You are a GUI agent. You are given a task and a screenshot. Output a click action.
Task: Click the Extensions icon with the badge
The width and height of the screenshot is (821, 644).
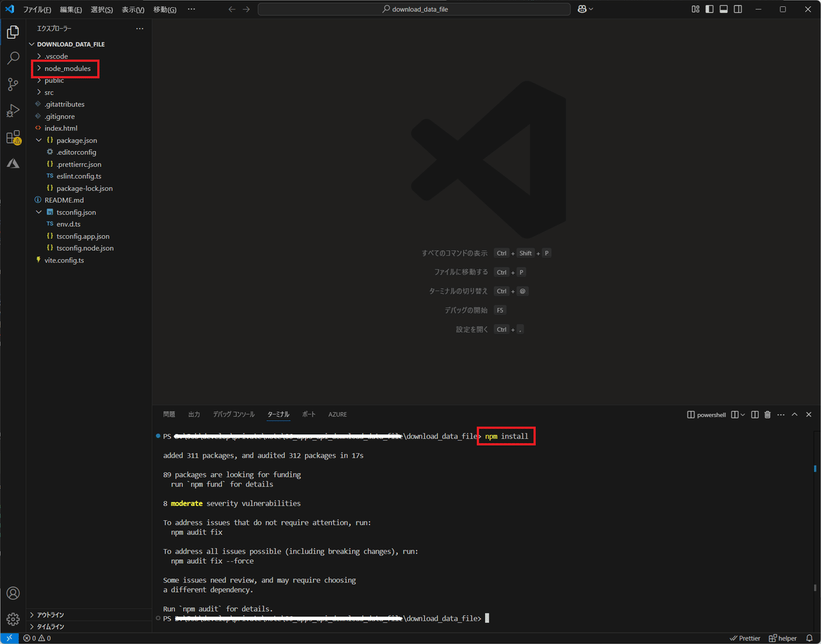click(x=12, y=137)
